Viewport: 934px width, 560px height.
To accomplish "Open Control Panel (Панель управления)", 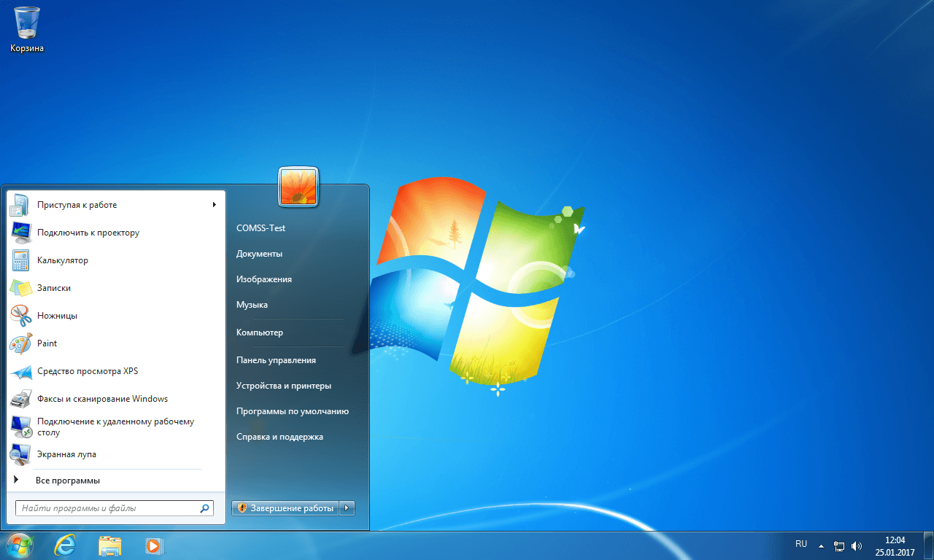I will (276, 360).
